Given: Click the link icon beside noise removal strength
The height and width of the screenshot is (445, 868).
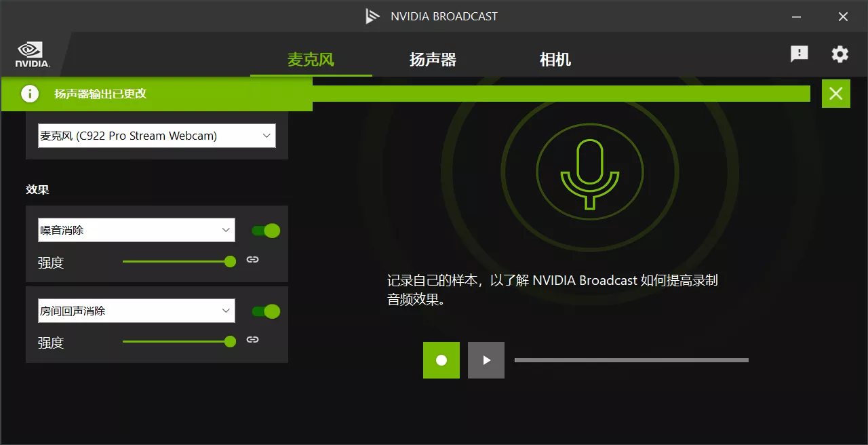Looking at the screenshot, I should click(252, 260).
